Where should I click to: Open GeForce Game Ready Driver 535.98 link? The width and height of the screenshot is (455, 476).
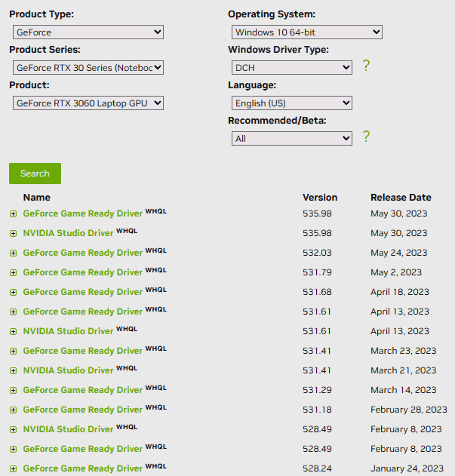tap(82, 213)
